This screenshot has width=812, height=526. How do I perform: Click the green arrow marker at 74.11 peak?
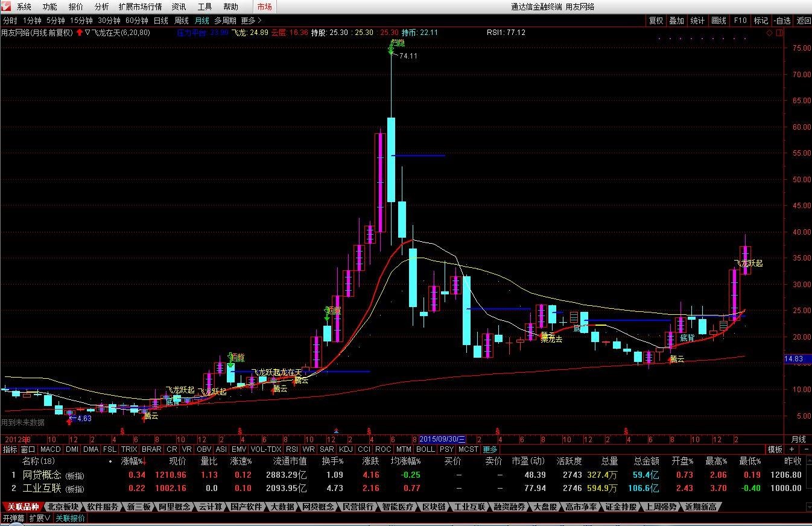pos(392,49)
